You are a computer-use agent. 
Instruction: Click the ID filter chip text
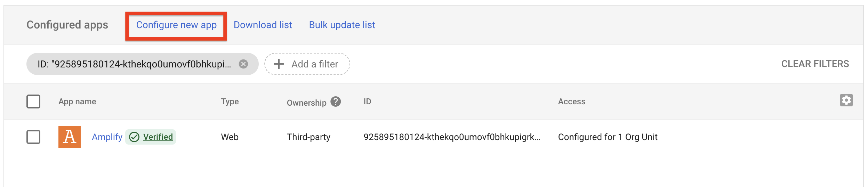(134, 64)
